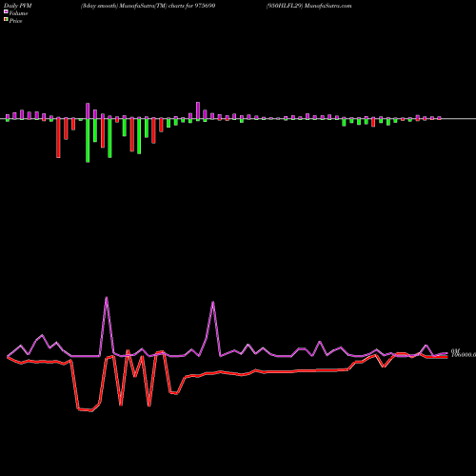Click the lowest trough of red price line

91,410
